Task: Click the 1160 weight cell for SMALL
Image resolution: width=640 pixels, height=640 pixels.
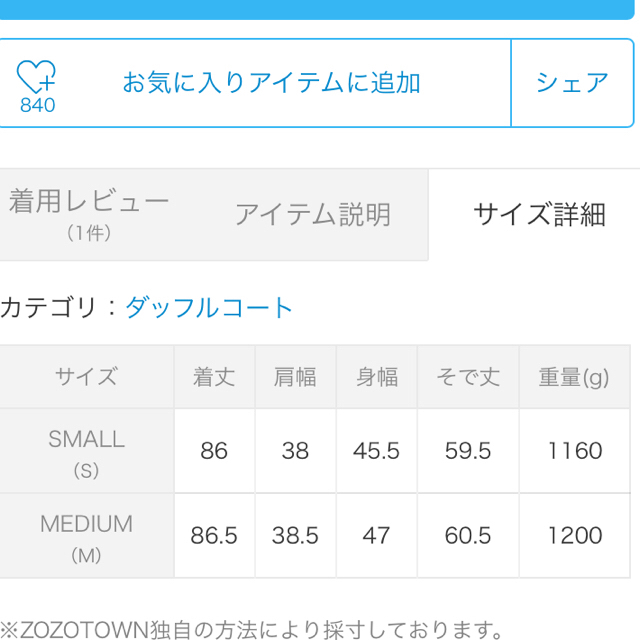Action: click(575, 451)
